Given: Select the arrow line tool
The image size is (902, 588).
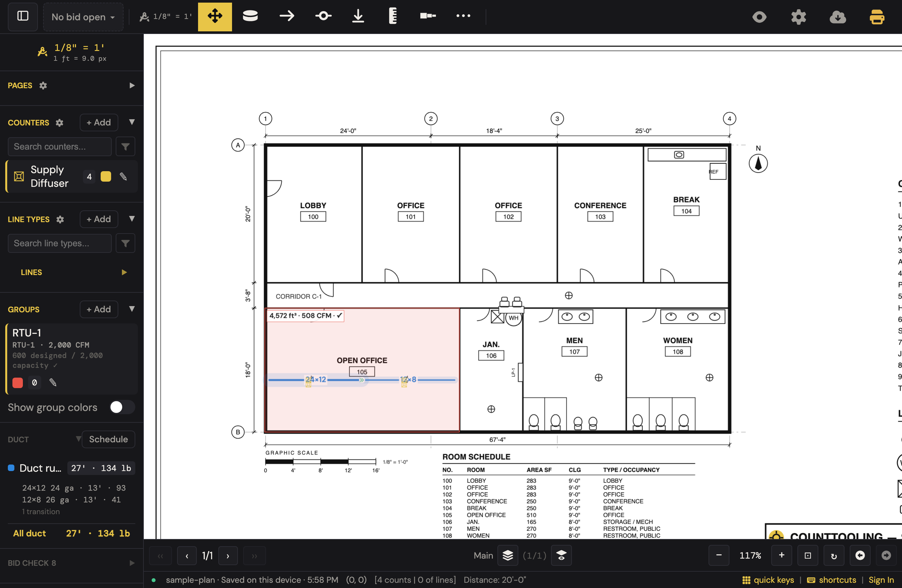Looking at the screenshot, I should tap(287, 16).
